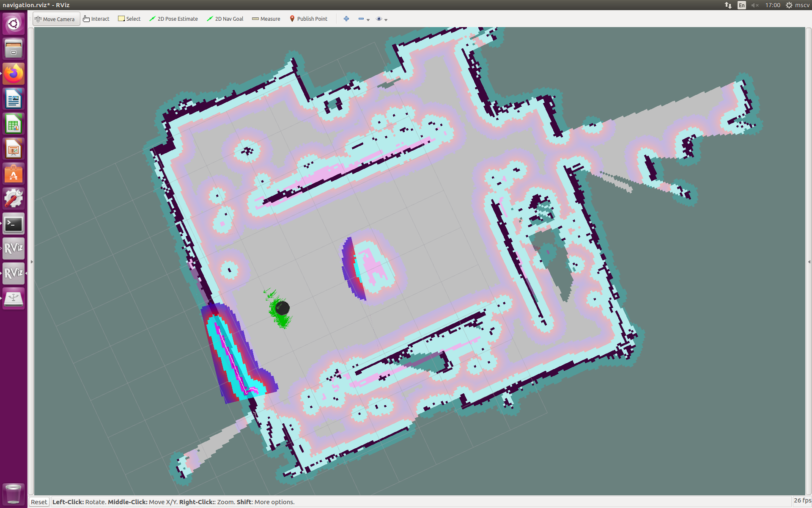812x508 pixels.
Task: Open the remove-tool minus dropdown
Action: 364,19
